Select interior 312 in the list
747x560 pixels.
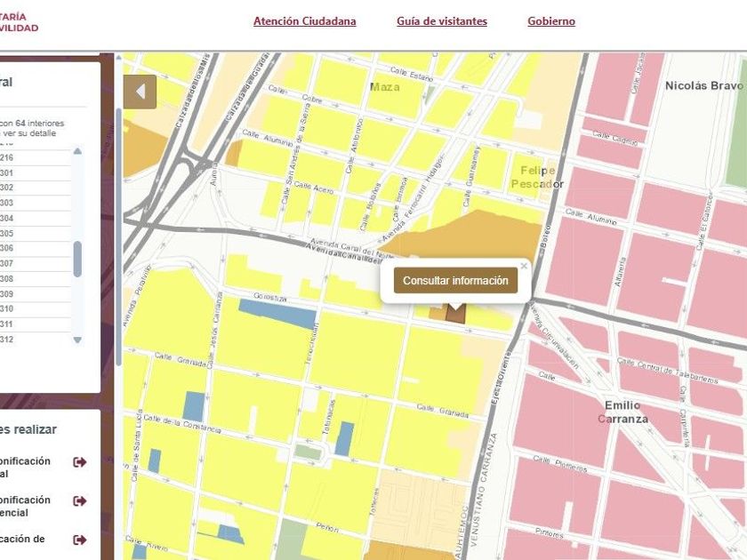[34, 340]
